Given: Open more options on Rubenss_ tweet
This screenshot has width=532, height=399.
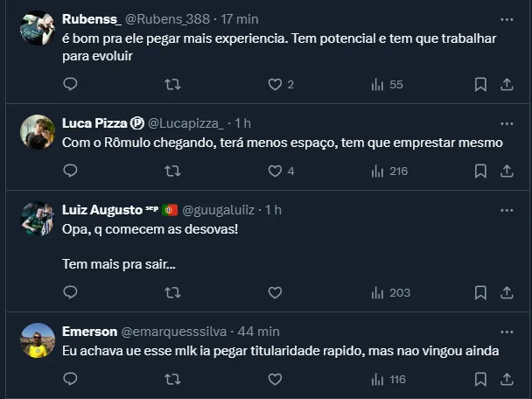Looking at the screenshot, I should point(507,19).
